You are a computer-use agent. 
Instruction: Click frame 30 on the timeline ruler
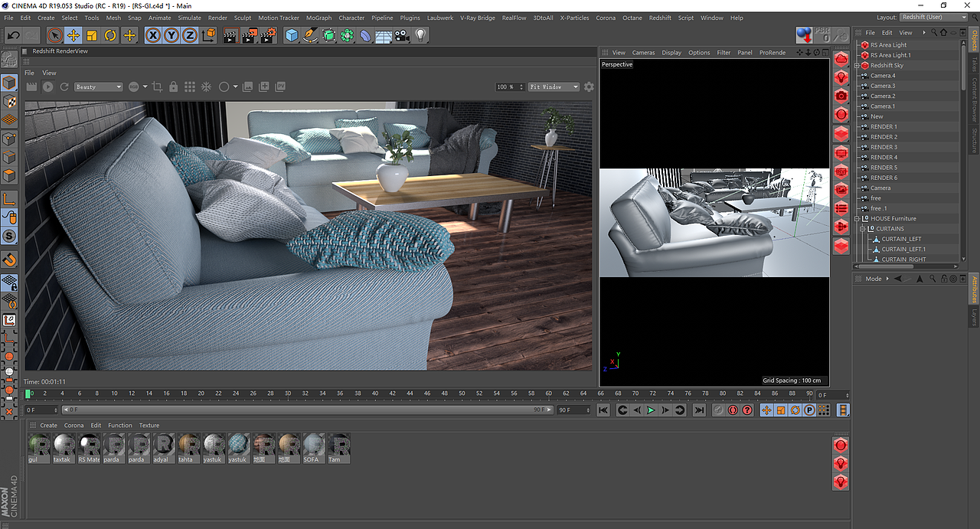[x=287, y=392]
